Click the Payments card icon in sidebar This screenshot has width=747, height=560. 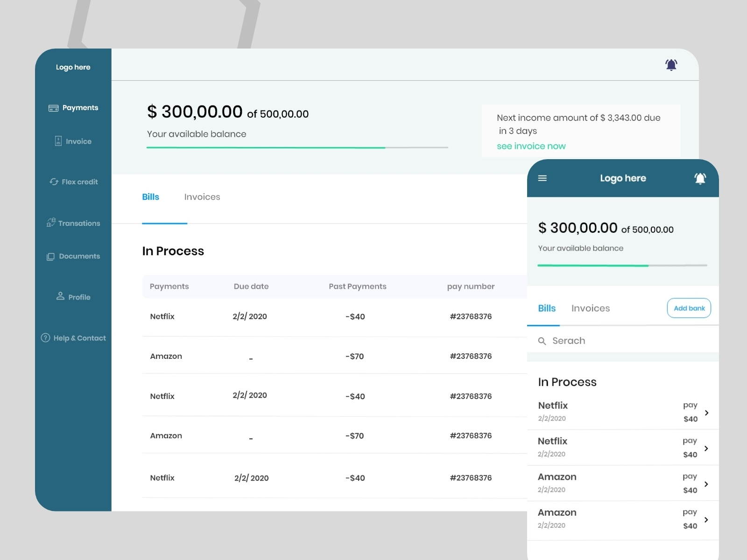click(x=53, y=108)
